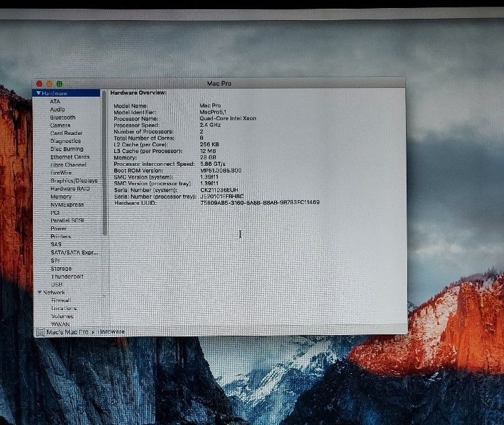Screen dimensions: 504x425
Task: Select Ethernet Cards entry
Action: tap(70, 157)
